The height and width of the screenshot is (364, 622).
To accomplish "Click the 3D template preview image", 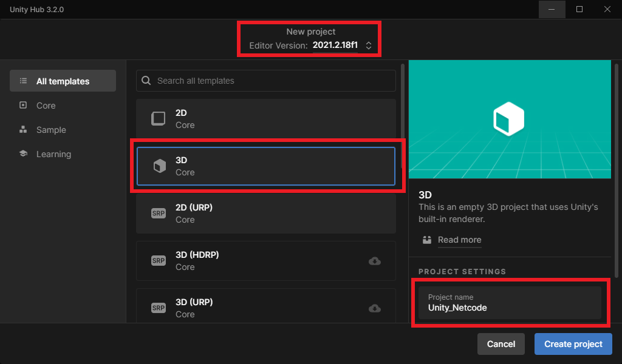I will pos(510,120).
